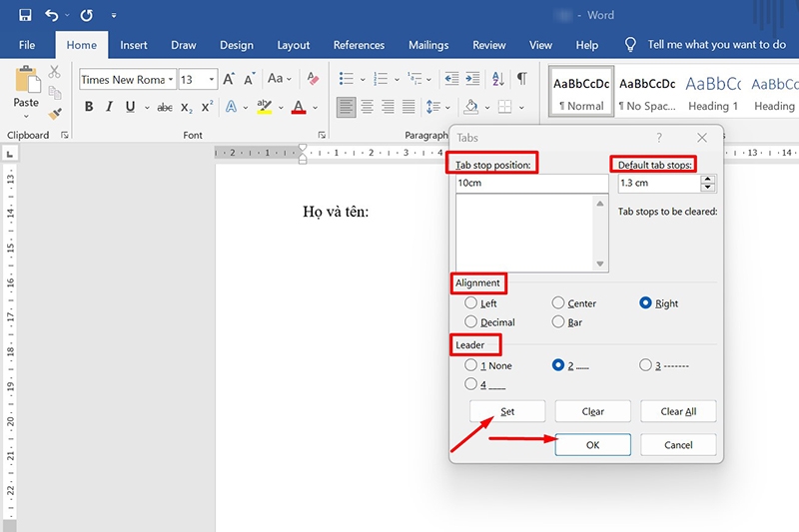
Task: Switch to the Insert tab
Action: [x=134, y=45]
